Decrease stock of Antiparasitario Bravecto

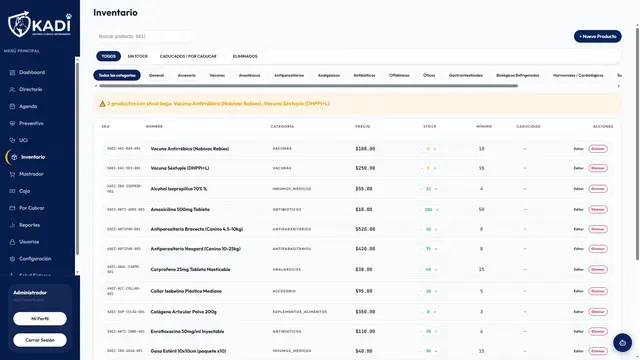tap(421, 229)
